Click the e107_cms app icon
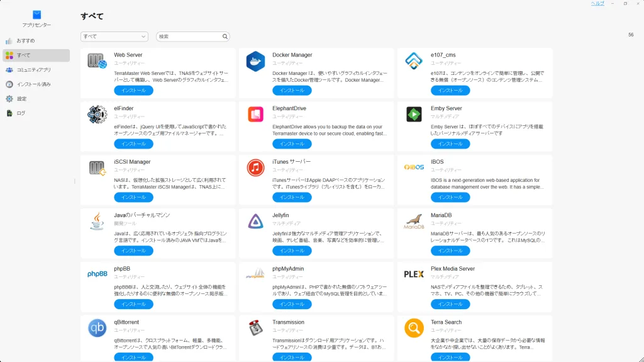This screenshot has height=362, width=644. (414, 61)
